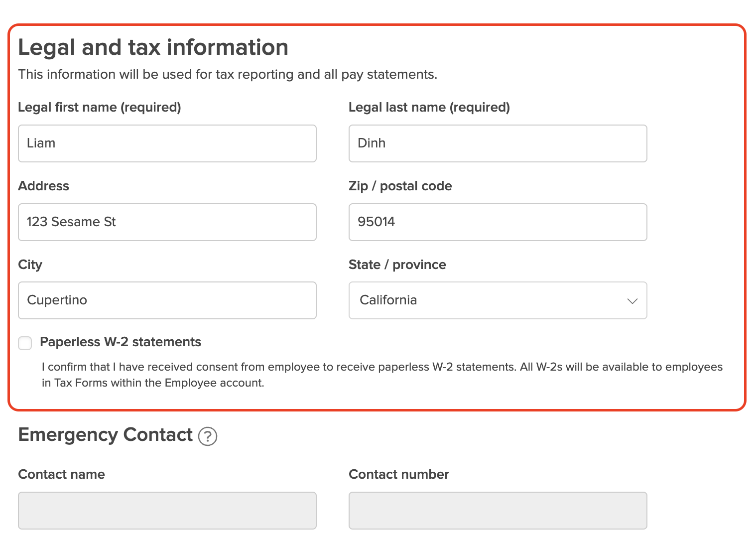Click the empty Contact number field
The width and height of the screenshot is (756, 541).
(x=498, y=511)
